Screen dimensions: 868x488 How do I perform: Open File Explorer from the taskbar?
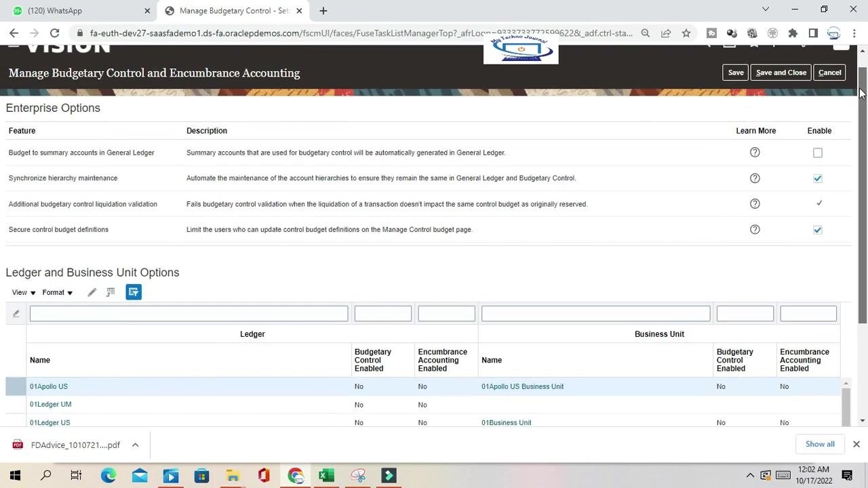click(x=233, y=476)
